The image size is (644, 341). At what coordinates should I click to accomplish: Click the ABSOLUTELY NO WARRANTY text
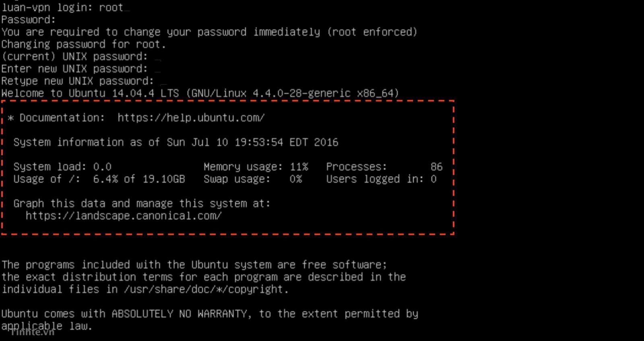coord(179,314)
